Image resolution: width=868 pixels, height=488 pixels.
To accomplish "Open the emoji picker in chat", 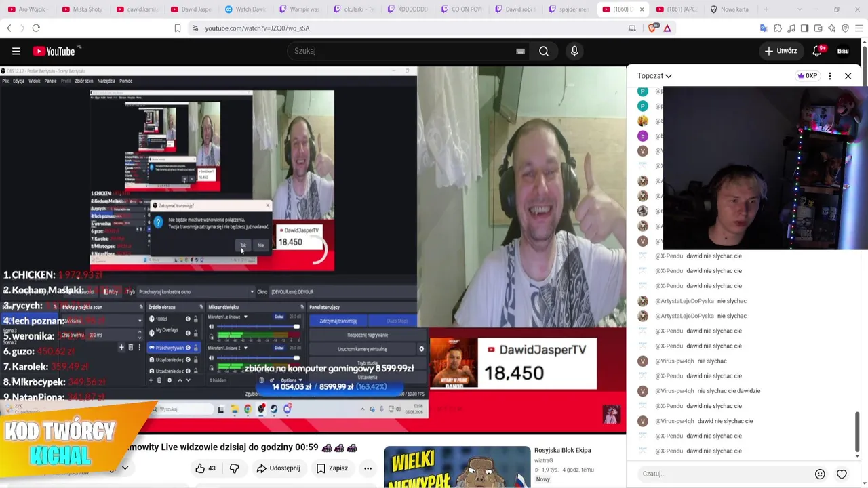I will point(820,474).
